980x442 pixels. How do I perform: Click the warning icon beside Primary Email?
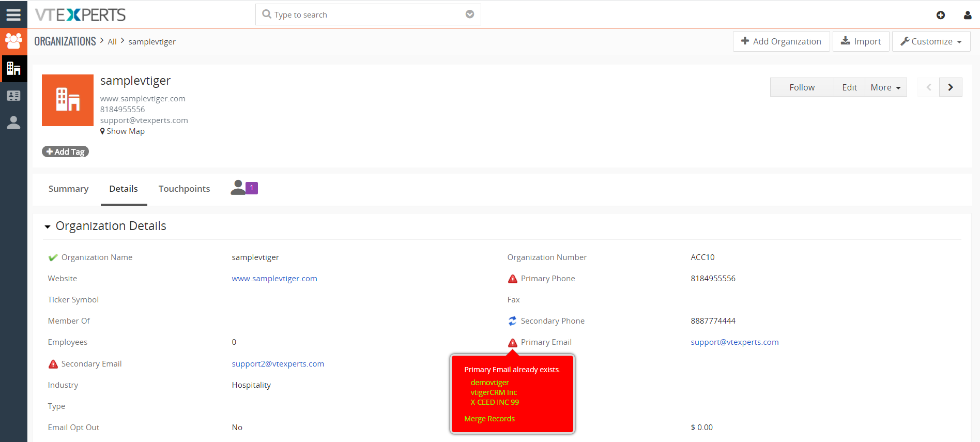coord(512,342)
